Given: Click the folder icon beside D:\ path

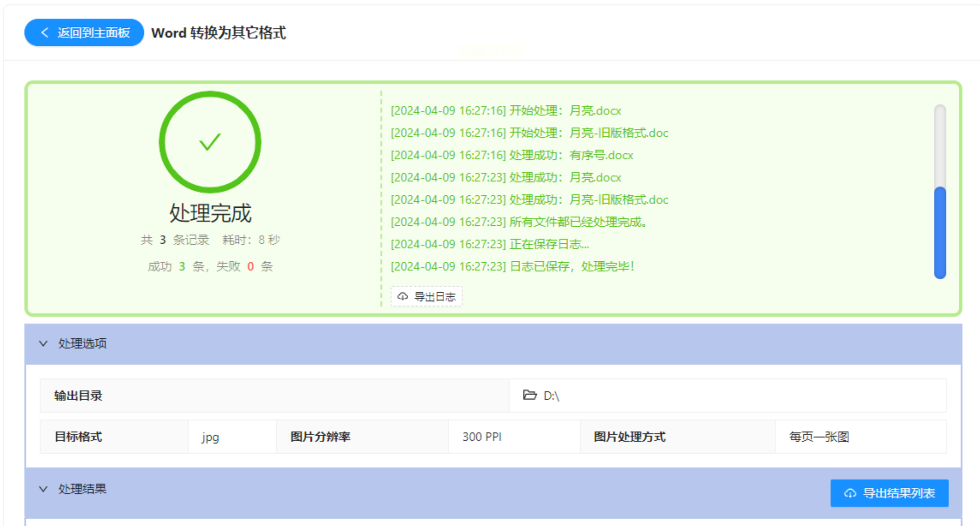Looking at the screenshot, I should pyautogui.click(x=529, y=395).
